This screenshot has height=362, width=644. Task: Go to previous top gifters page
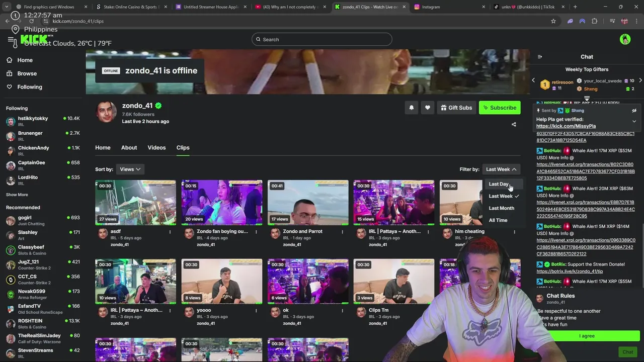[x=533, y=80]
